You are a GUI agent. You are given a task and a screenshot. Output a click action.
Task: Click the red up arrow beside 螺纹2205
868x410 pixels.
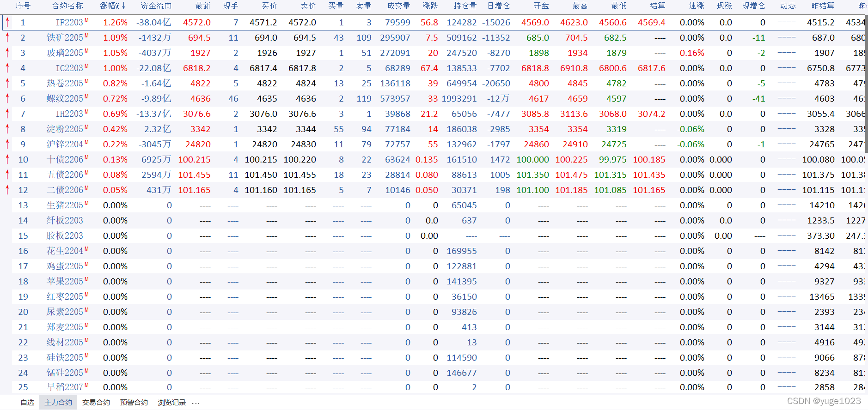click(x=7, y=98)
